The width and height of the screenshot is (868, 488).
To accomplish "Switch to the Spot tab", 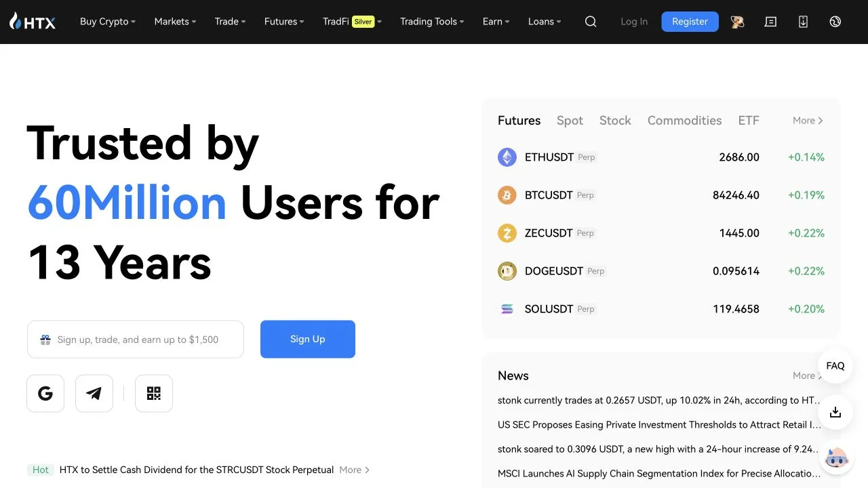I will 570,121.
